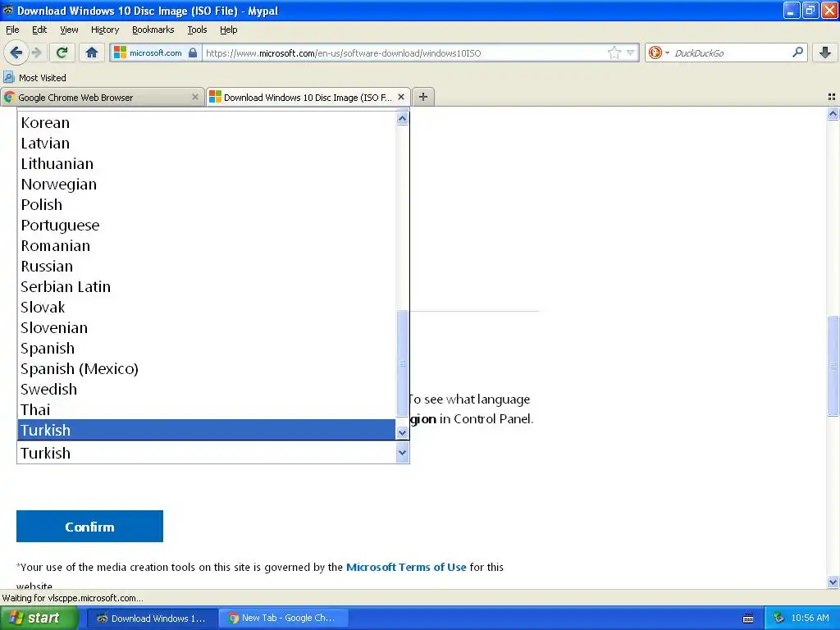Select Russian from the language list

206,267
